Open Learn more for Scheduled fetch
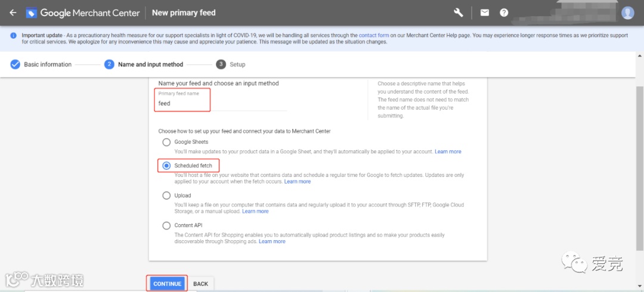644x292 pixels. (x=298, y=182)
